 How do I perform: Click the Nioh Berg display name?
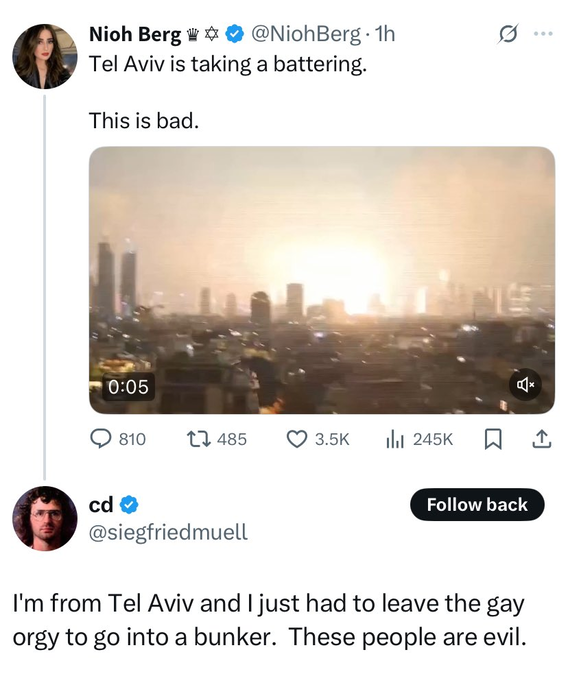(135, 35)
